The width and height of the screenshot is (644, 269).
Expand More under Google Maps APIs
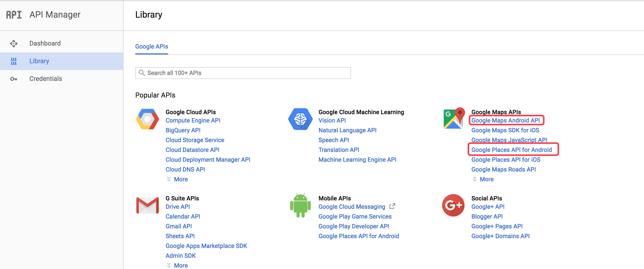pos(486,179)
